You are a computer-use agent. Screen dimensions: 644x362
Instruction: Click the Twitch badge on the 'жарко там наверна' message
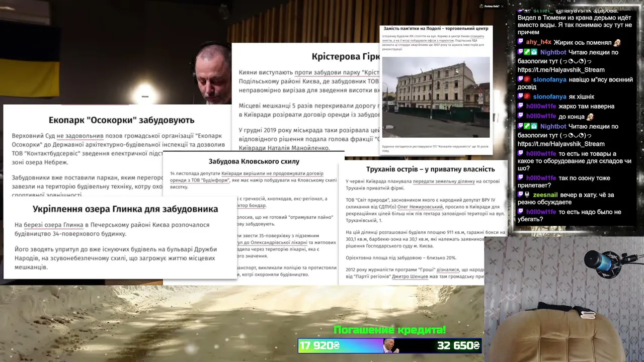[521, 106]
